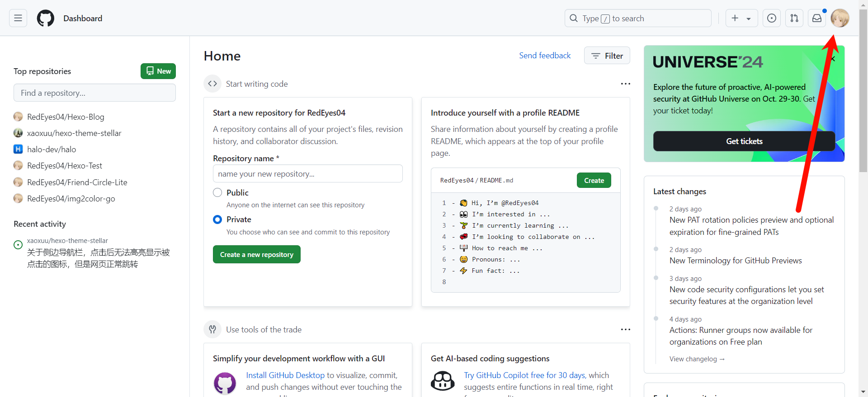Open the Filter menu for the feed
The height and width of the screenshot is (397, 868).
pos(607,56)
